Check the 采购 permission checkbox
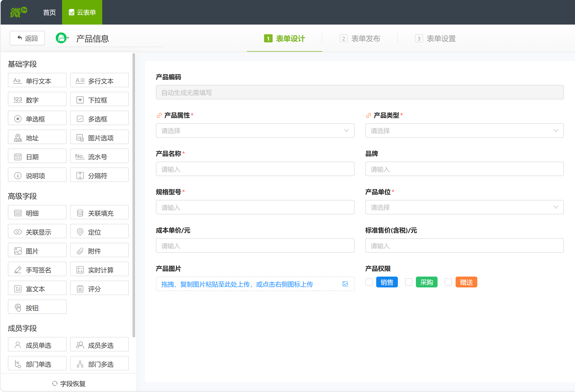575x392 pixels. coord(408,282)
